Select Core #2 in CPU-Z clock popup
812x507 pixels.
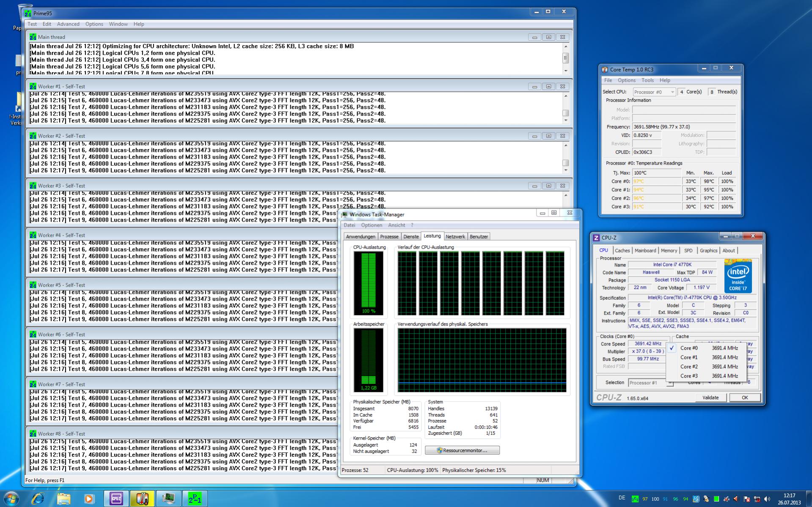point(706,367)
